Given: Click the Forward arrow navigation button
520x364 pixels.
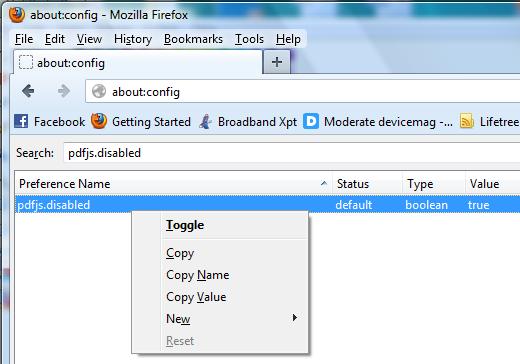Looking at the screenshot, I should point(64,91).
